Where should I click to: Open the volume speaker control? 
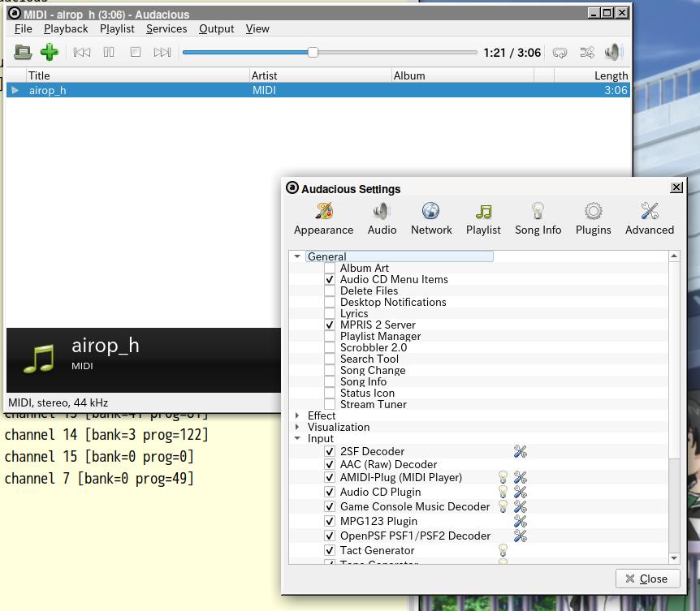(614, 52)
